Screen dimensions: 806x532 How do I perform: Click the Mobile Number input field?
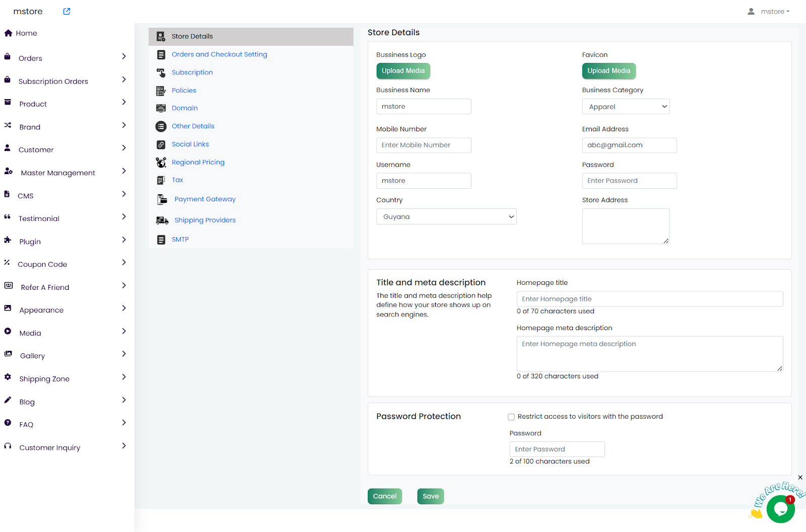[424, 145]
